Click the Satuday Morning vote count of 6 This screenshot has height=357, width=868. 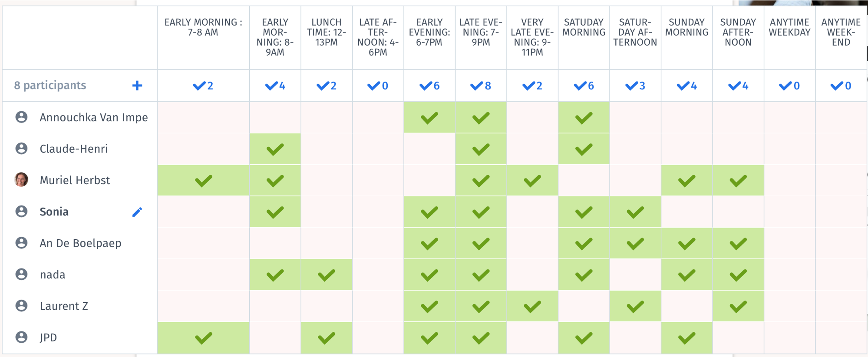[584, 86]
